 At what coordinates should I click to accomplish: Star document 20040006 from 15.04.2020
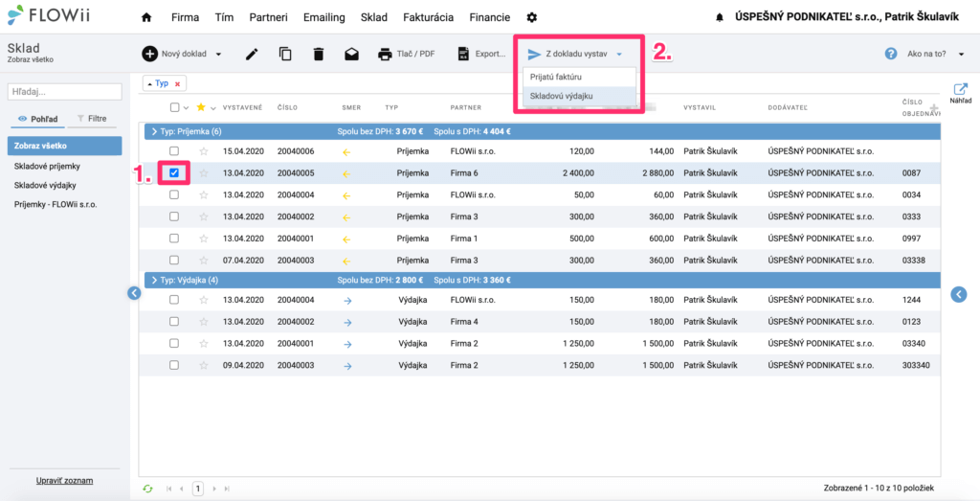coord(203,150)
